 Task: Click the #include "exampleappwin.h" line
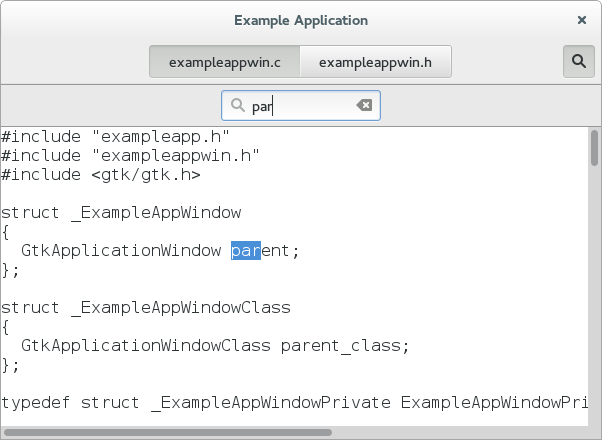(x=130, y=155)
